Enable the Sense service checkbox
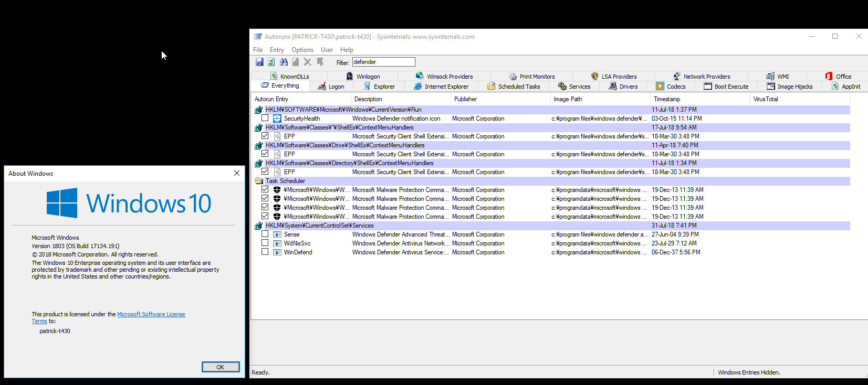 click(265, 234)
